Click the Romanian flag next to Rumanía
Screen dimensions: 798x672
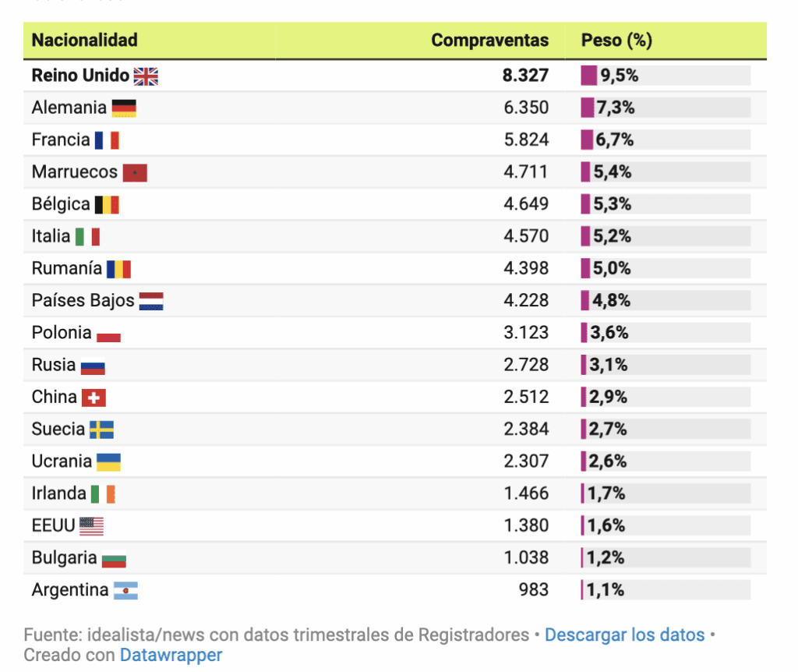click(x=118, y=269)
